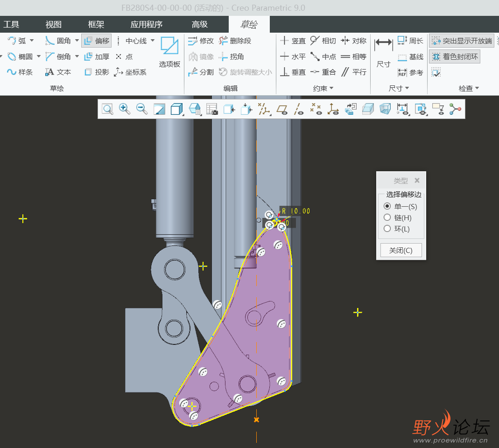Activate the Project (投影) tool
The height and width of the screenshot is (448, 499).
[x=97, y=72]
